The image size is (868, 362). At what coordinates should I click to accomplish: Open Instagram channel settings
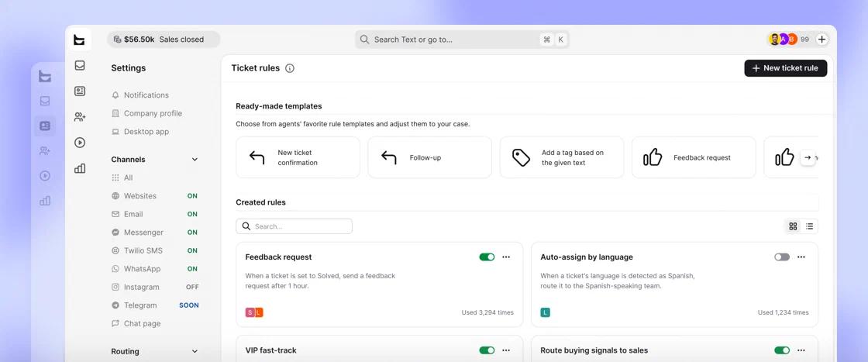pos(155,288)
